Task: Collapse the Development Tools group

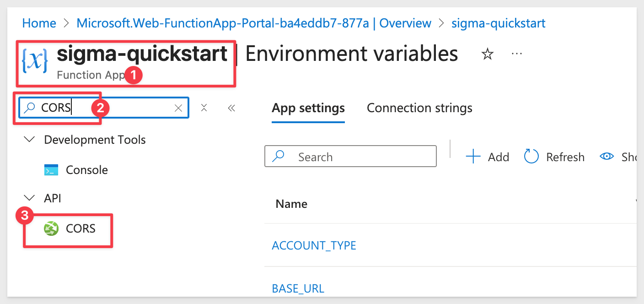Action: click(x=30, y=140)
